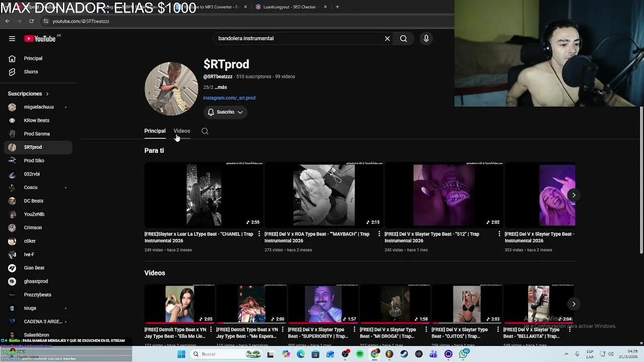This screenshot has width=644, height=362.
Task: Switch to the Principal channel tab
Action: click(155, 131)
